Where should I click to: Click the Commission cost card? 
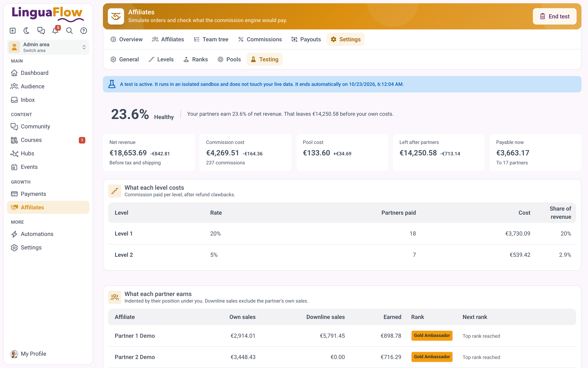(x=245, y=153)
